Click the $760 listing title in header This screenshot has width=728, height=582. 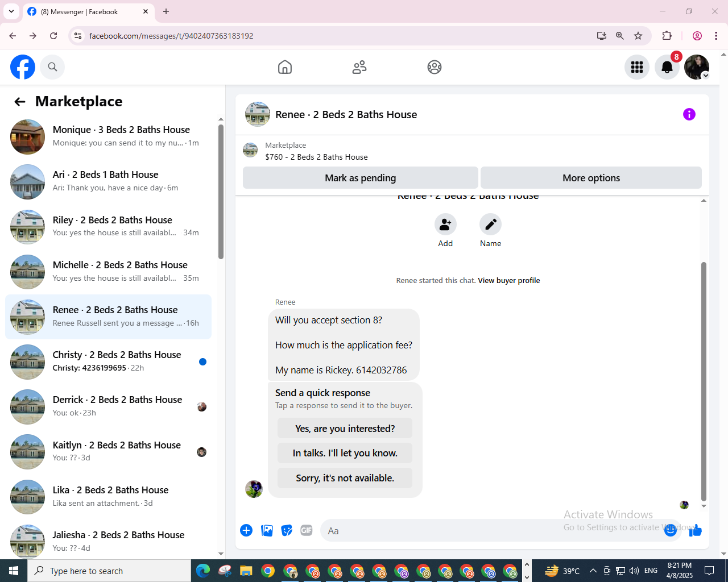coord(316,157)
